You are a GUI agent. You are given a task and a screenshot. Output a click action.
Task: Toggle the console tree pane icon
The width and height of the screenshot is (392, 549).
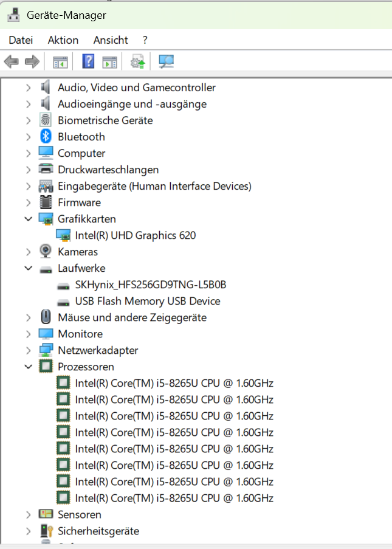(x=60, y=62)
